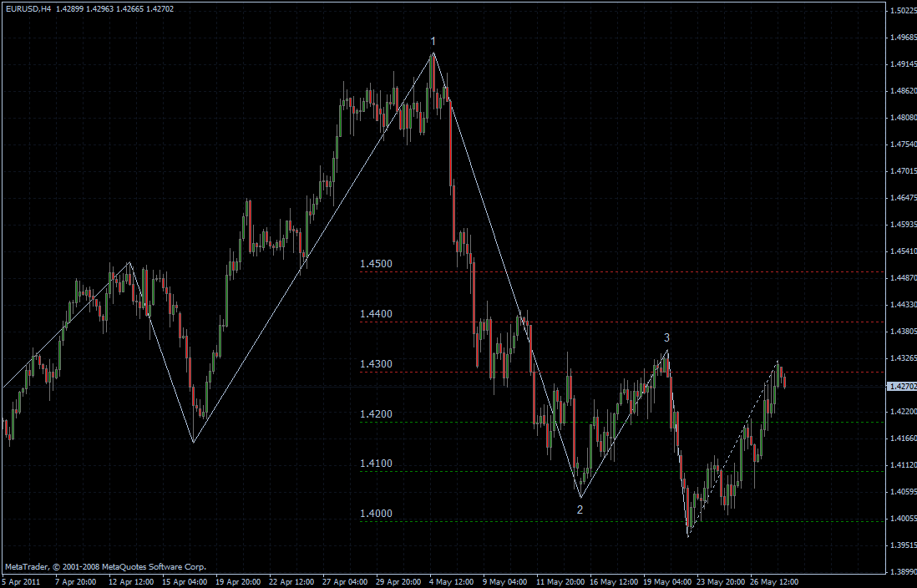The width and height of the screenshot is (917, 588).
Task: Click price scale value 1.48080
Action: click(x=904, y=118)
